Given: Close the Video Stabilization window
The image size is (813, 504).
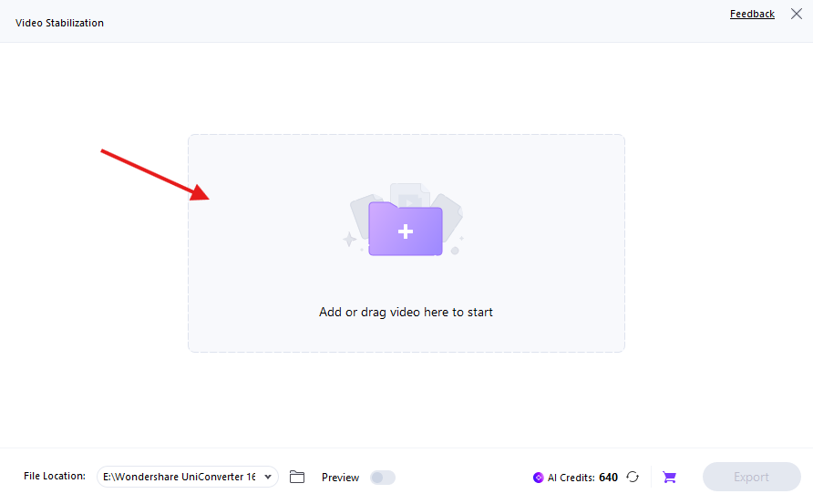Looking at the screenshot, I should [x=797, y=14].
